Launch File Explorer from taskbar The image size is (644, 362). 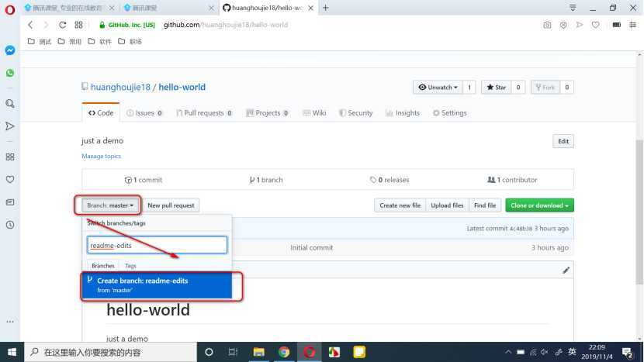[x=258, y=352]
